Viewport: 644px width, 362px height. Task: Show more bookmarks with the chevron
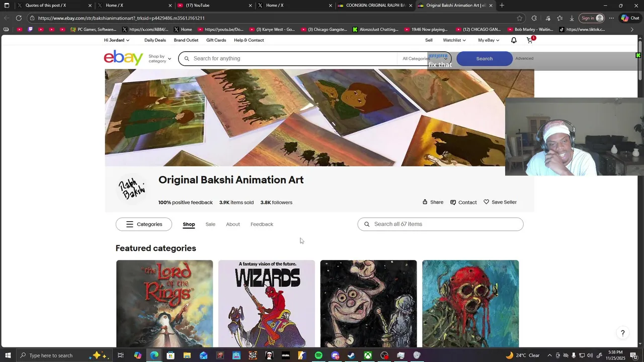[632, 29]
